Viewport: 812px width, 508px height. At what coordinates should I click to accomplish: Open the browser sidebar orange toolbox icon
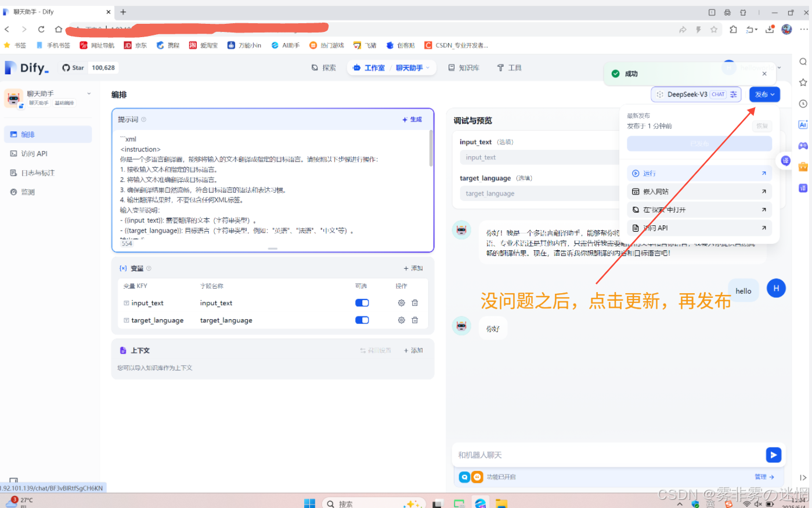pyautogui.click(x=803, y=167)
